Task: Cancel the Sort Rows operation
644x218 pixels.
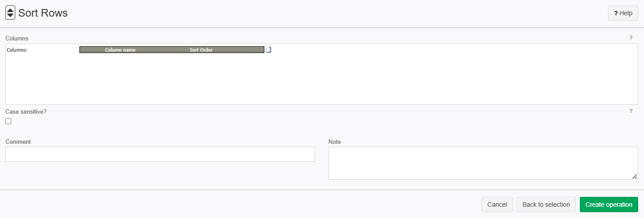Action: (x=497, y=205)
